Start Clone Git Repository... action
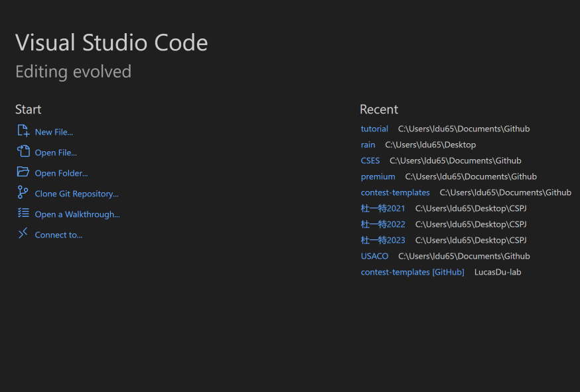The width and height of the screenshot is (580, 392). pos(76,194)
